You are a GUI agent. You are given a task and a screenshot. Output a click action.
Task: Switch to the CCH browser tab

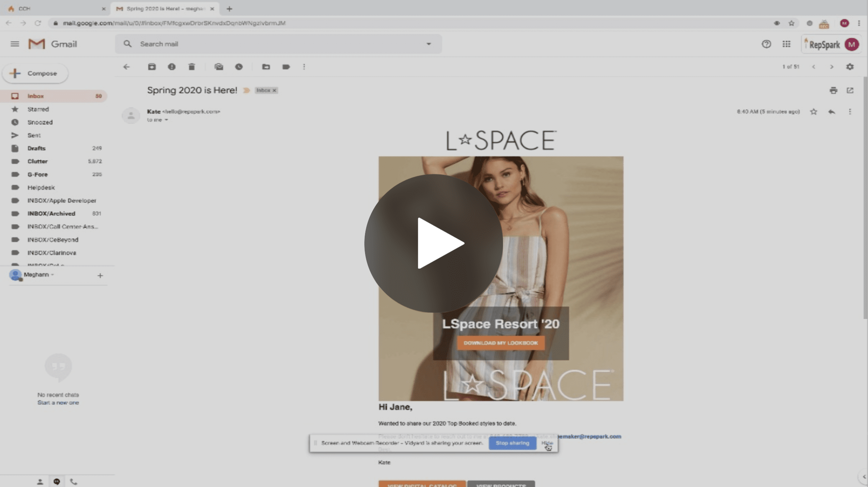coord(56,8)
